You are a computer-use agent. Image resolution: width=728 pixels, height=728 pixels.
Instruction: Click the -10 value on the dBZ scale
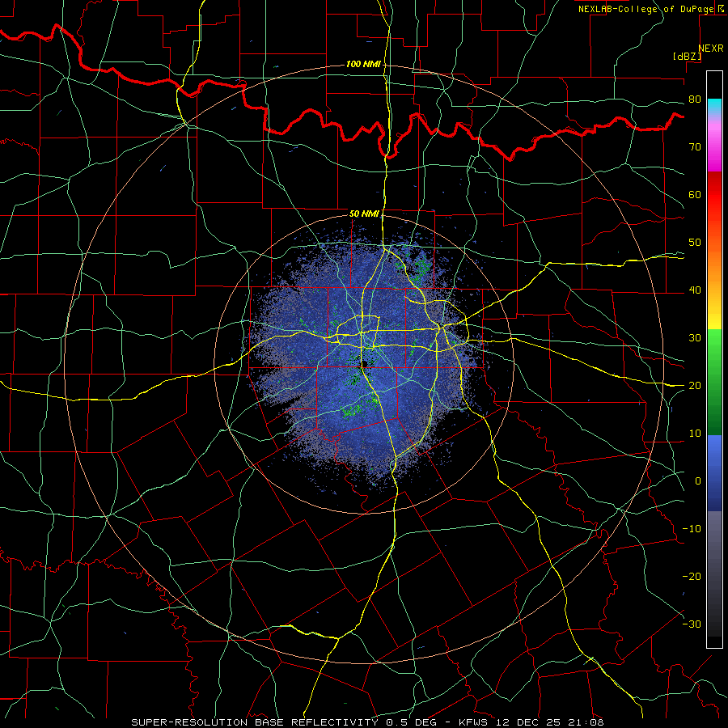pyautogui.click(x=692, y=529)
